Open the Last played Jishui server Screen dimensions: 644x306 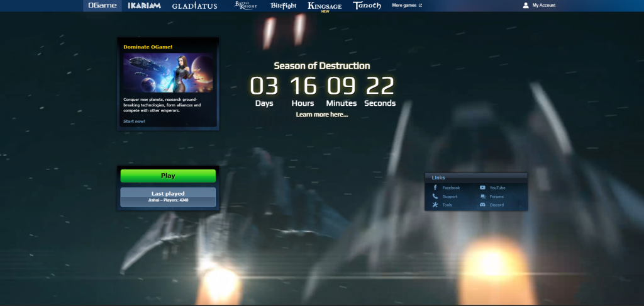[x=168, y=197]
